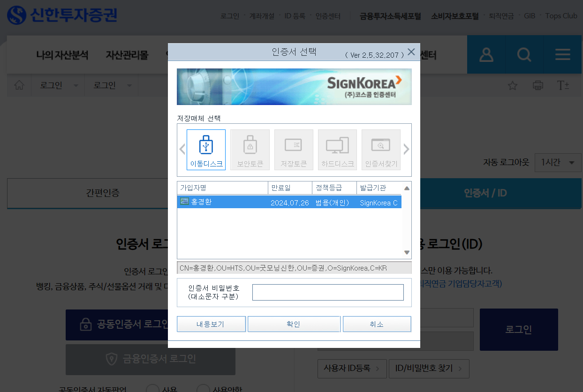Click the ID 등록 top link

point(295,16)
